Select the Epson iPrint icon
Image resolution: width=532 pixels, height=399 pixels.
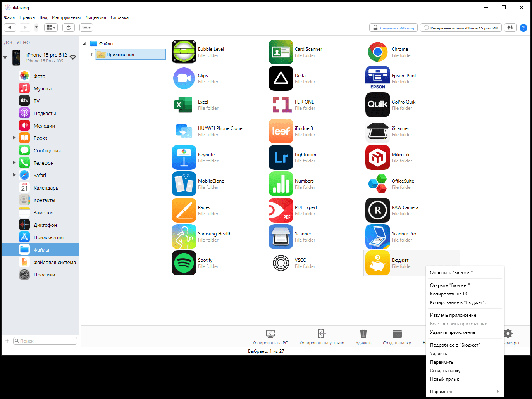pos(378,78)
